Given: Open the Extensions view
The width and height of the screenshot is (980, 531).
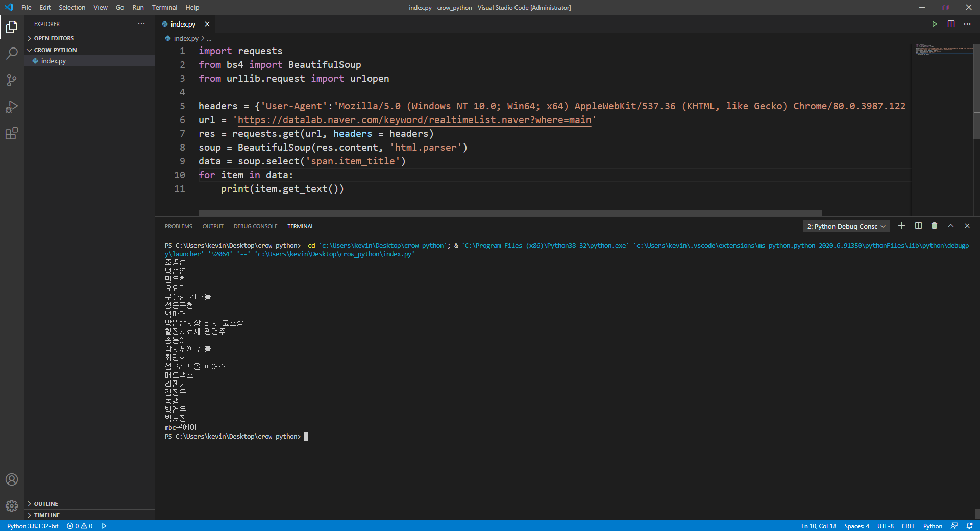Looking at the screenshot, I should tap(12, 133).
